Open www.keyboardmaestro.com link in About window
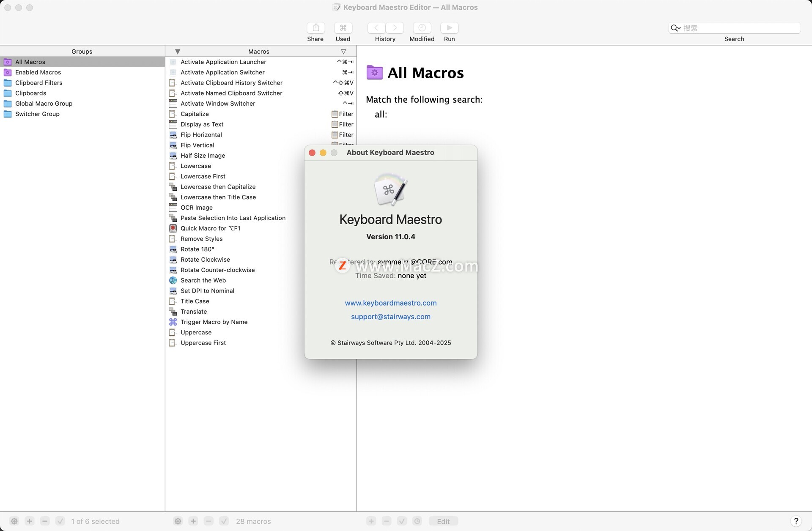The image size is (812, 531). point(391,303)
